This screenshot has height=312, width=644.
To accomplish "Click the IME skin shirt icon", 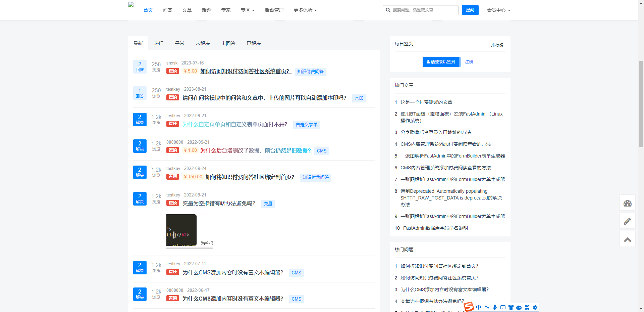I will tap(511, 307).
